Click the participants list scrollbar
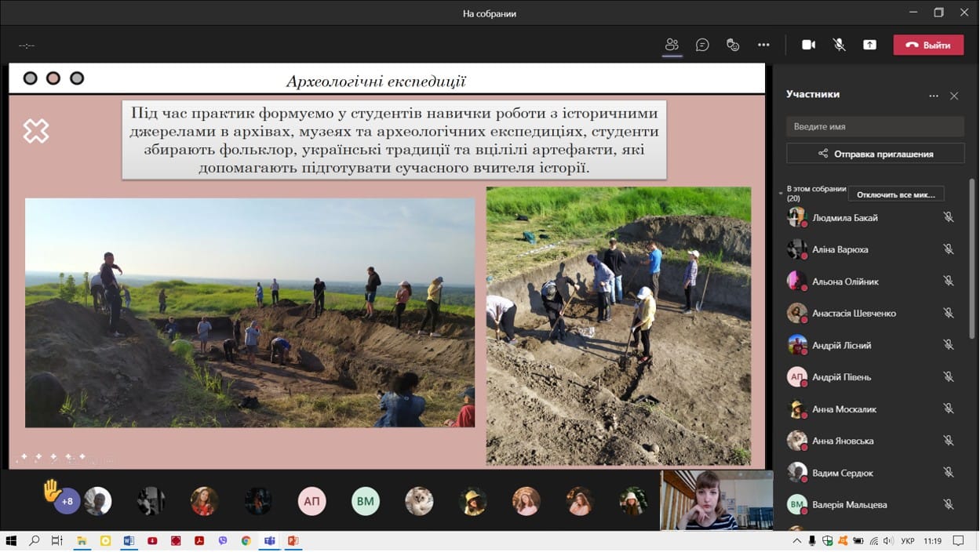980x552 pixels. point(973,259)
